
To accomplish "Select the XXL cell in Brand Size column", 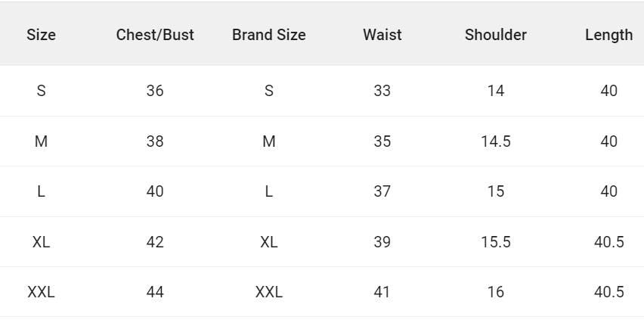I will pos(268,292).
